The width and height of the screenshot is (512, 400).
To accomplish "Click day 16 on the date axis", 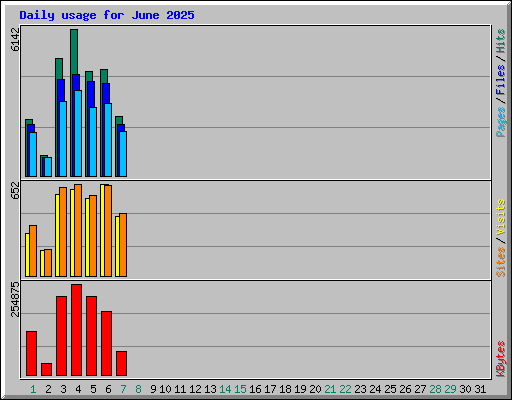I will pyautogui.click(x=255, y=389).
